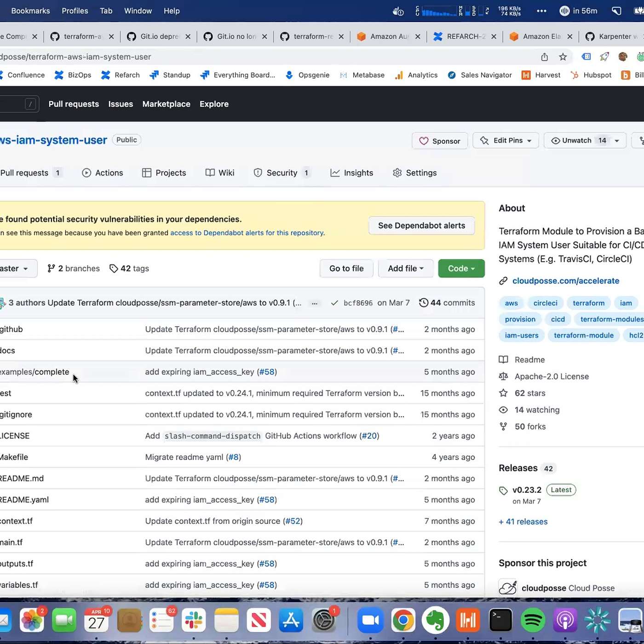This screenshot has width=644, height=644.
Task: Launch Zoom from the dock
Action: point(370,621)
